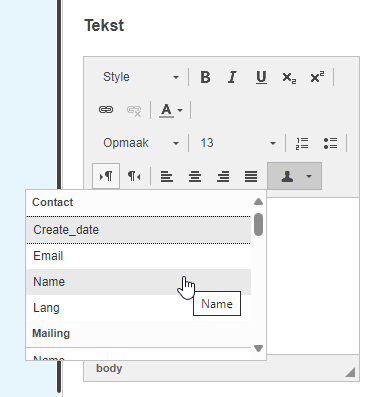The width and height of the screenshot is (371, 397).
Task: Apply superscript formatting
Action: [x=317, y=77]
